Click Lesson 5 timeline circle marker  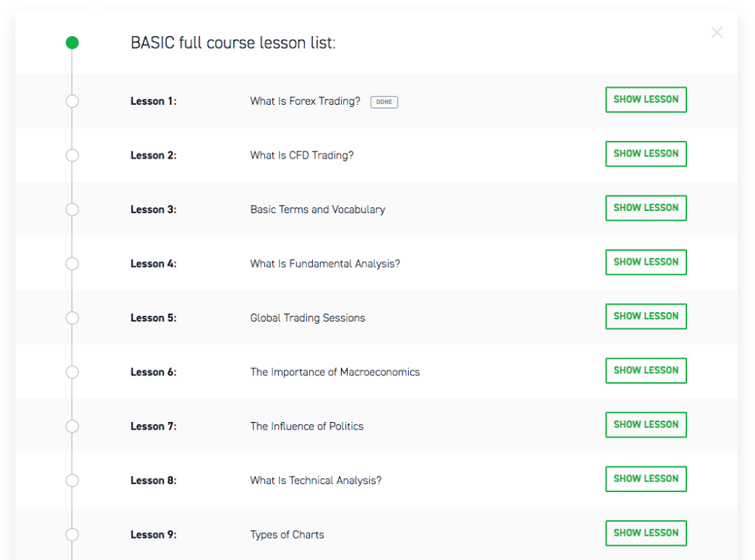click(x=72, y=318)
